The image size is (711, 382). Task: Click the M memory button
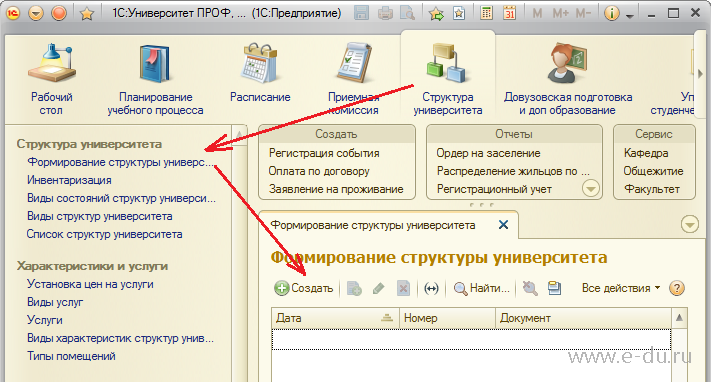(x=537, y=14)
